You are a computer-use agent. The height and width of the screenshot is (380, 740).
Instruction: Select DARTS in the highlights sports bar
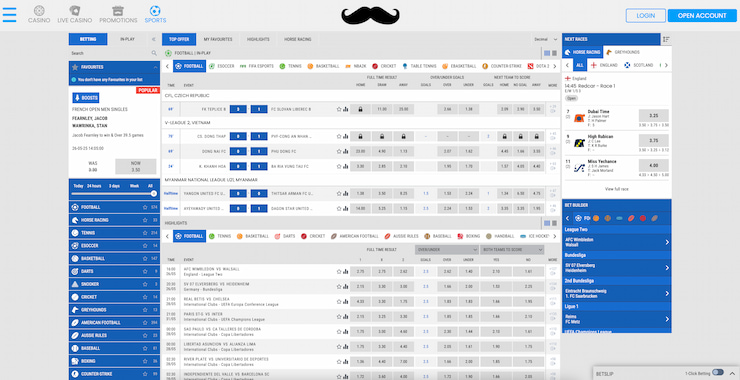point(285,236)
